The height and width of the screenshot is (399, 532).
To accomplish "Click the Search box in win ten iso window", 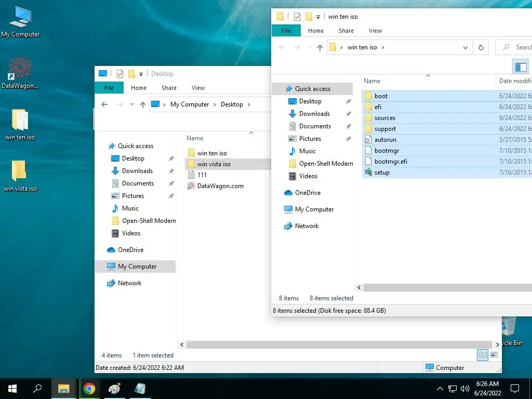I will click(514, 47).
